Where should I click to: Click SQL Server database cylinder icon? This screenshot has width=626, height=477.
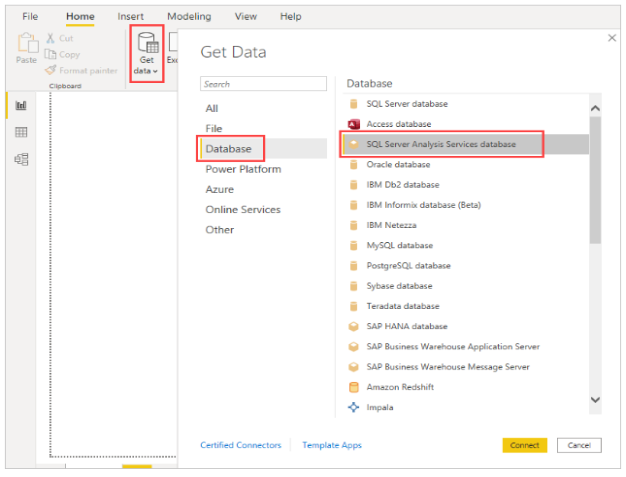[x=353, y=104]
